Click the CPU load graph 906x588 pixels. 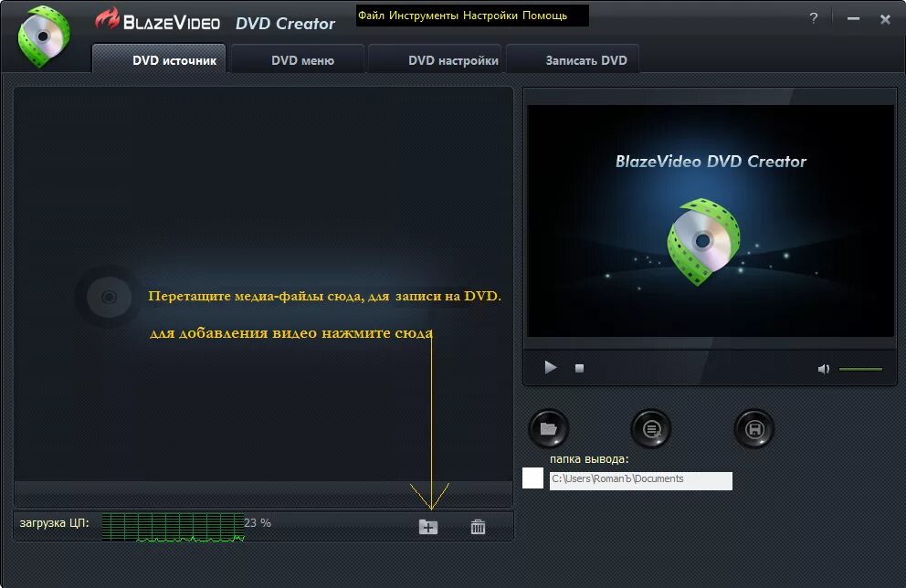click(173, 527)
